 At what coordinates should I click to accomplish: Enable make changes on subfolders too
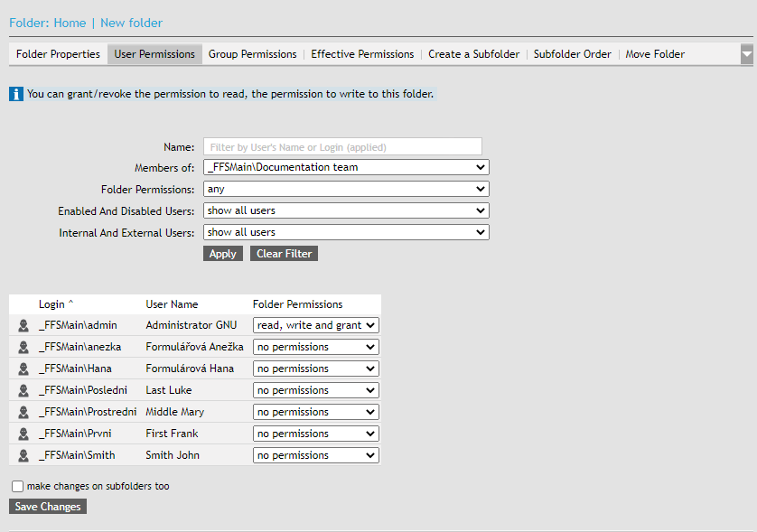click(x=18, y=486)
